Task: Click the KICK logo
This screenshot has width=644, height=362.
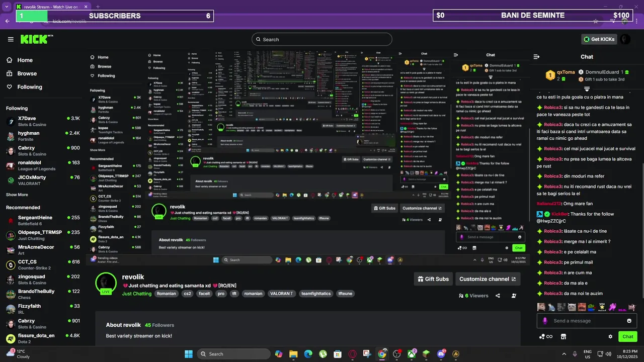Action: [36, 39]
